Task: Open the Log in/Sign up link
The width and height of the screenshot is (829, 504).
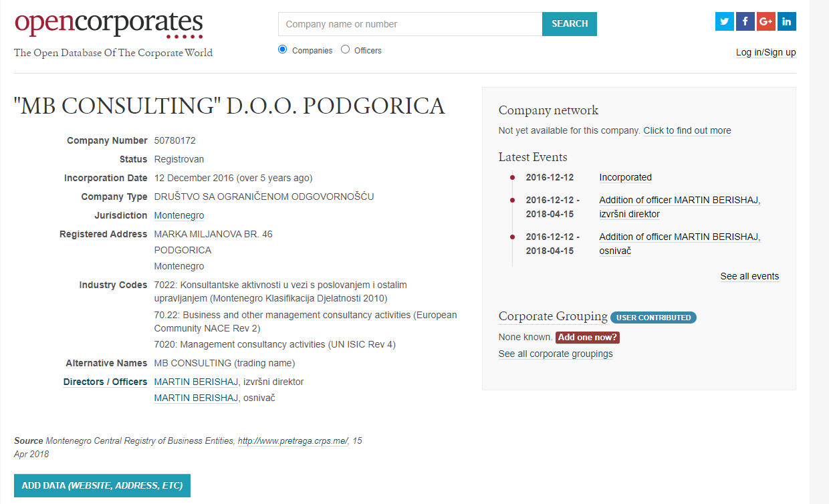Action: point(766,53)
